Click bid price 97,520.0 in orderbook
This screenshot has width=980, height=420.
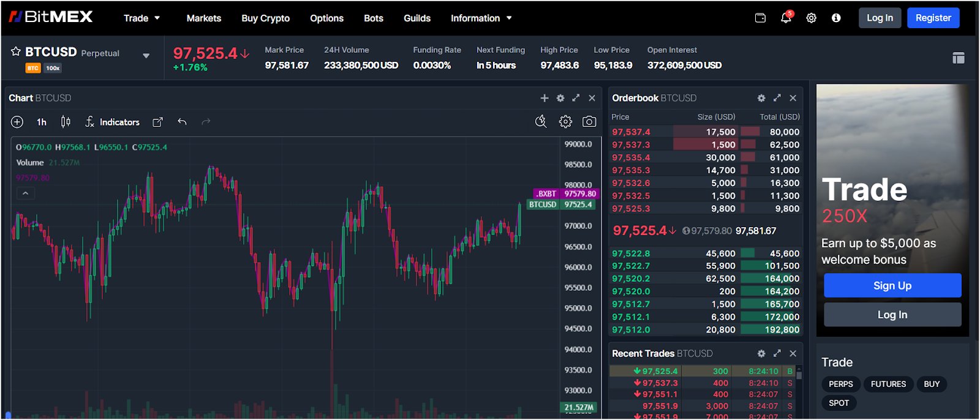point(631,291)
